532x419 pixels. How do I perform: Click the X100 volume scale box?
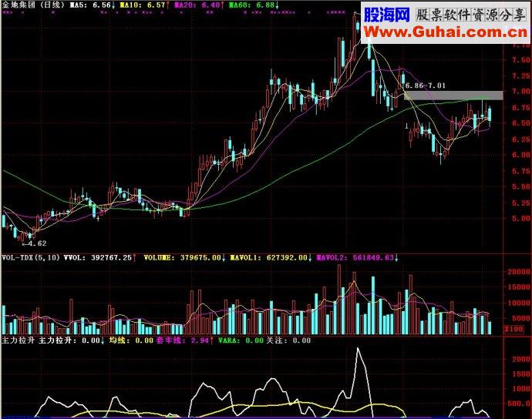(x=513, y=329)
